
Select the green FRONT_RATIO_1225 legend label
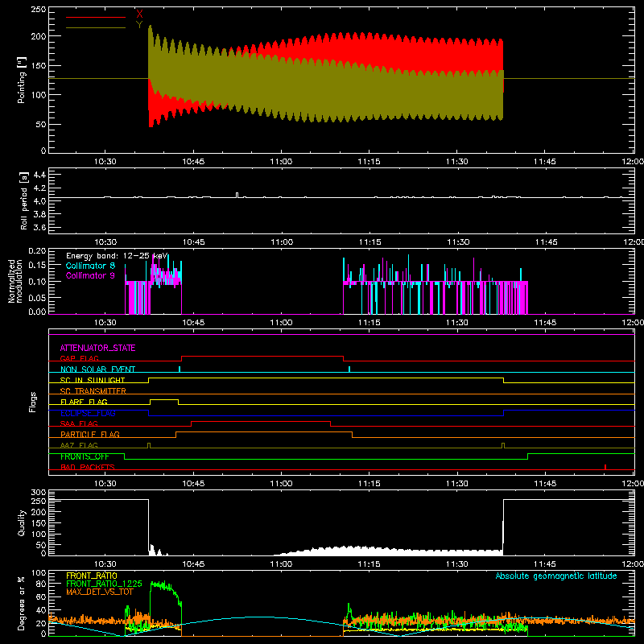coord(105,584)
